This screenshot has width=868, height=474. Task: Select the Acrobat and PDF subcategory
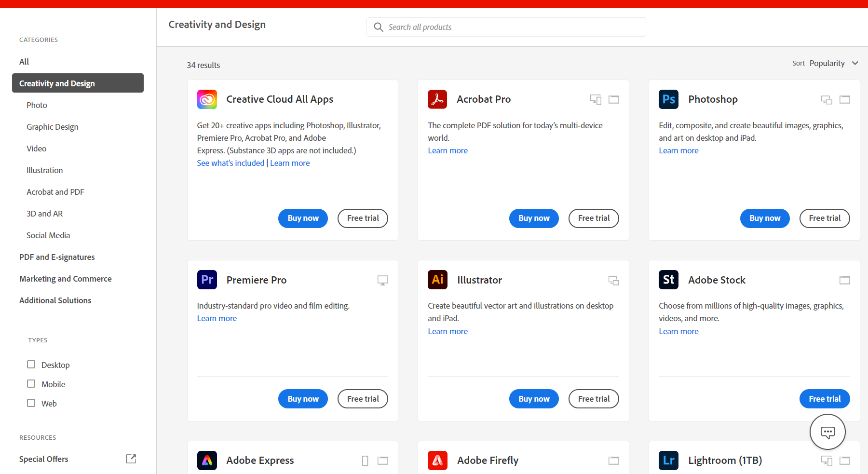55,192
